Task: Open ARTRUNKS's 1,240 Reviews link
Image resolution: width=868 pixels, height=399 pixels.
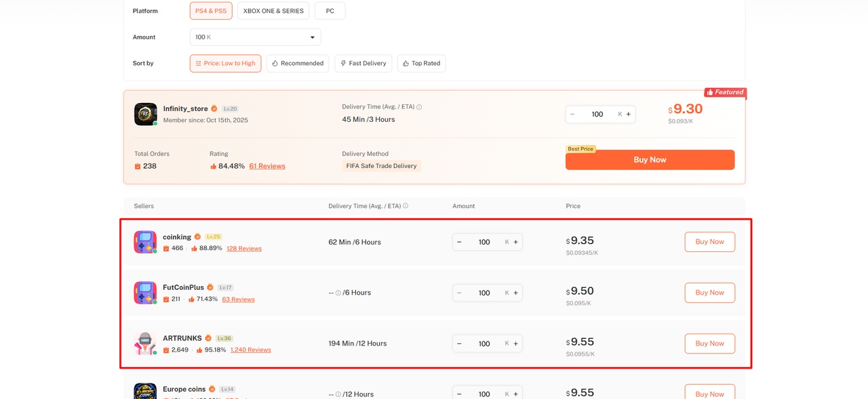Action: pyautogui.click(x=250, y=350)
